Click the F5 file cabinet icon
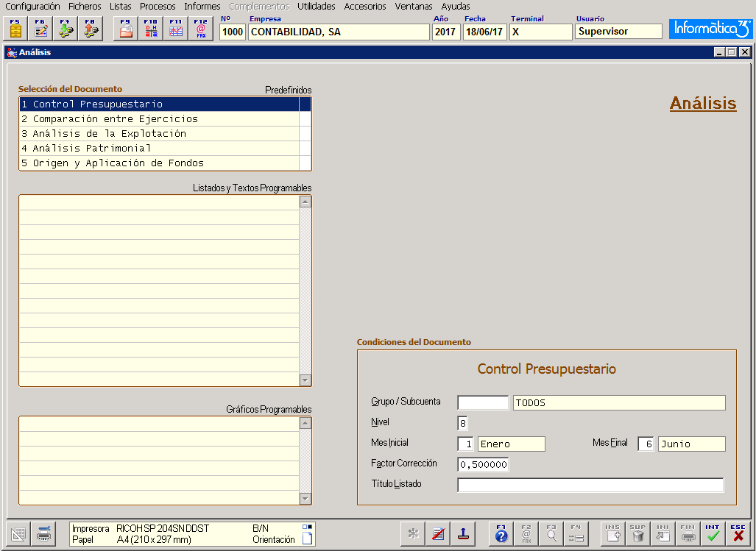The image size is (756, 551). 15,29
